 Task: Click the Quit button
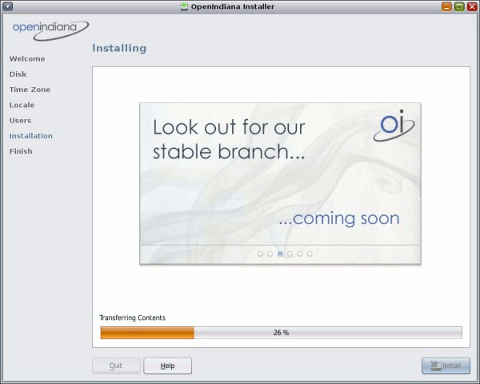tap(116, 366)
